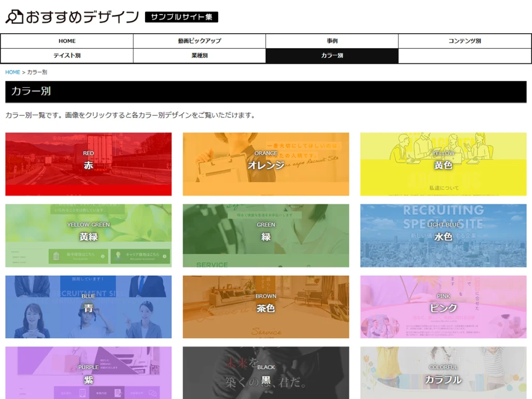Select the yellow green 黄緑 tile
Viewport: 532px width, 399px height.
pos(88,235)
